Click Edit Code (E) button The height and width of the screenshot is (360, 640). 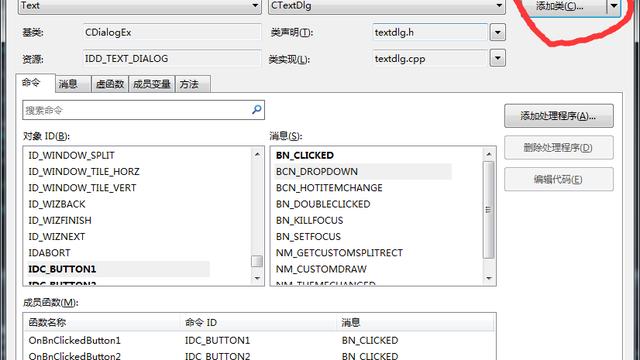coord(558,179)
